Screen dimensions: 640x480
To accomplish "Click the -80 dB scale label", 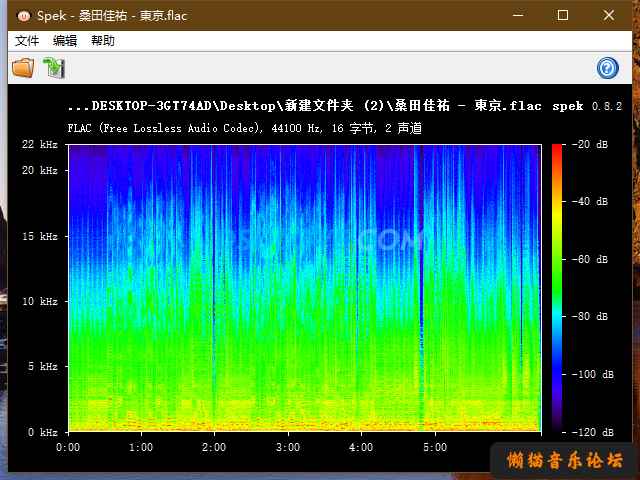I will pos(590,316).
